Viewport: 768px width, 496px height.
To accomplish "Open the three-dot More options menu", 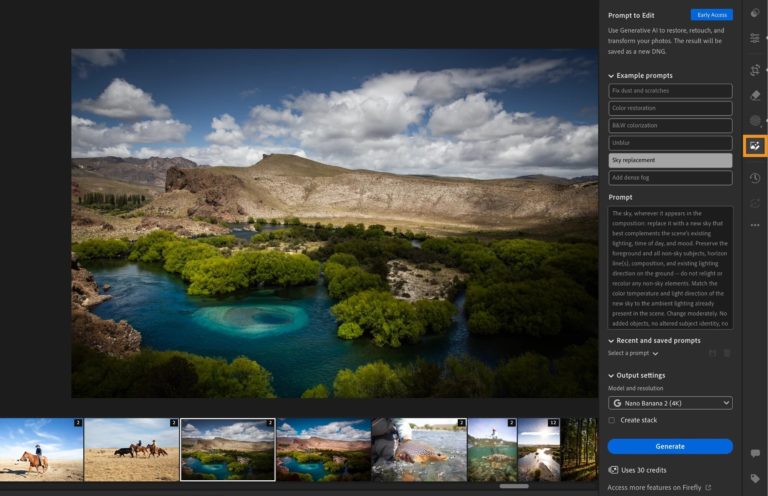I will [x=755, y=225].
